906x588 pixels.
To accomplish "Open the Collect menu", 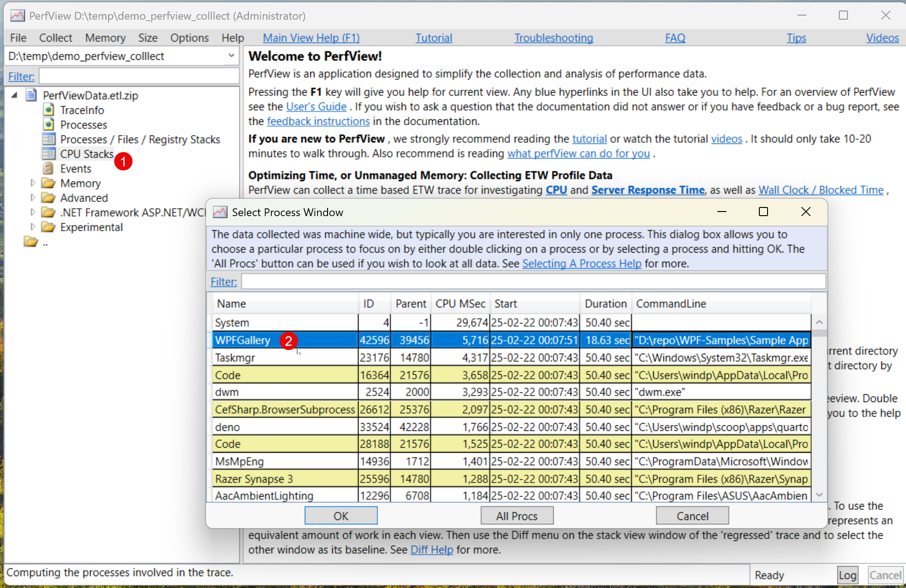I will click(55, 37).
